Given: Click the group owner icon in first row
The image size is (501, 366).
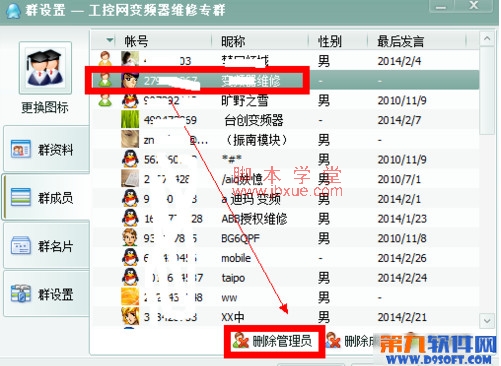Looking at the screenshot, I should [x=105, y=59].
